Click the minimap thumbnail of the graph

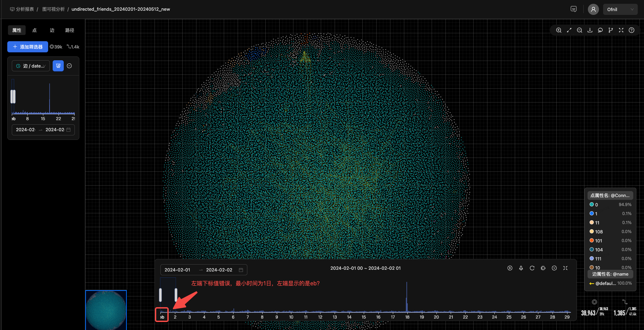[x=106, y=310]
